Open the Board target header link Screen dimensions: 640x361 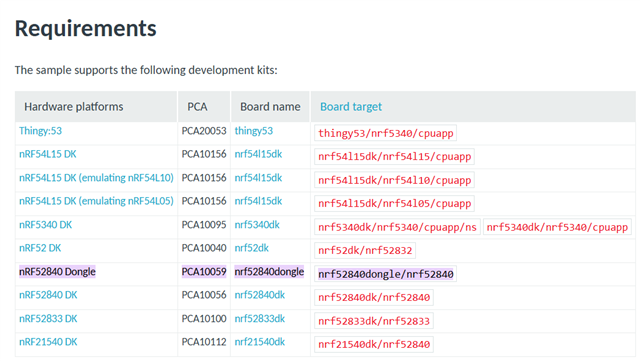[x=351, y=107]
